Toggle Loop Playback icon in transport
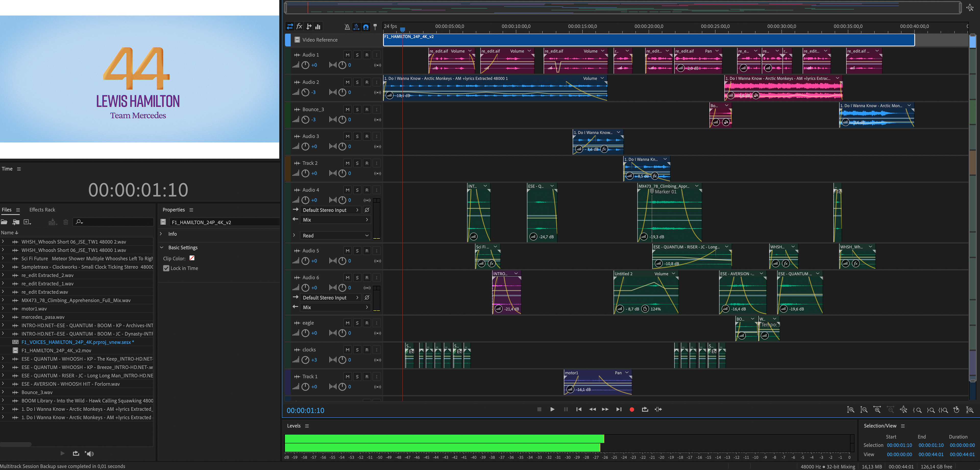 [645, 409]
